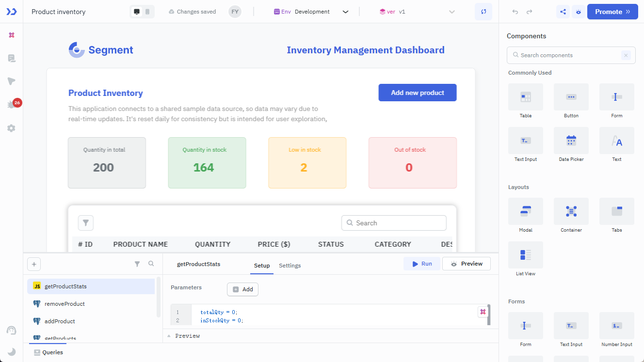Redo the last change
Viewport: 644px width, 362px height.
tap(529, 12)
